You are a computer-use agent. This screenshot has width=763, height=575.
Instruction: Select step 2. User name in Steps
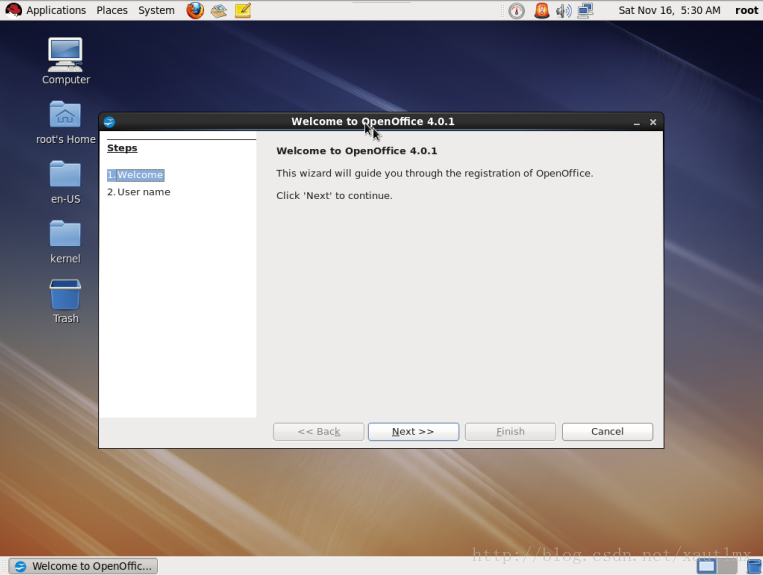pos(139,192)
